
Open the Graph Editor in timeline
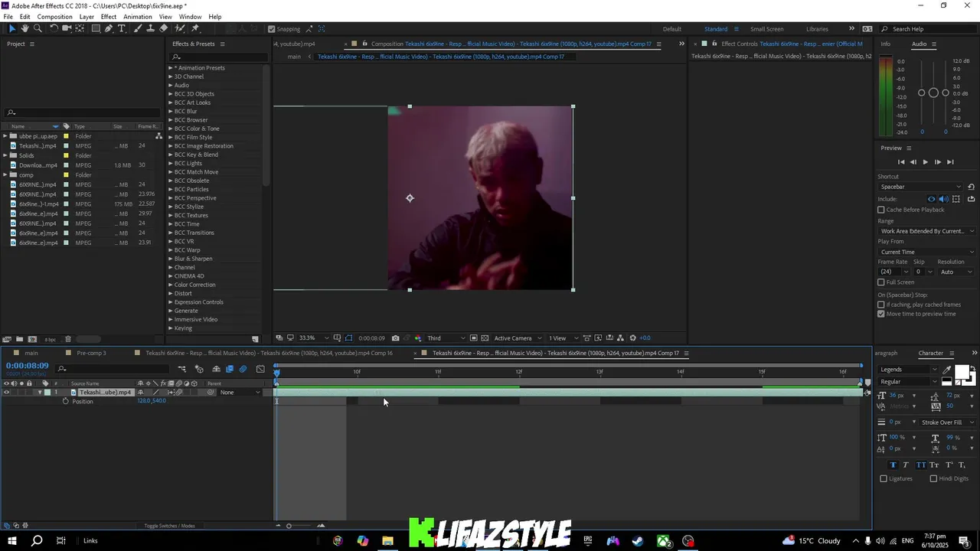[260, 369]
